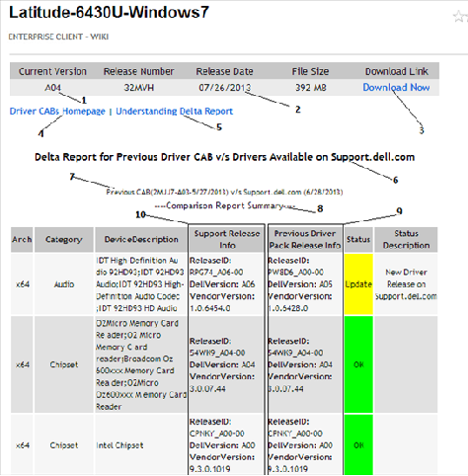Click Previous Driver Pack Release Info header

click(x=305, y=239)
